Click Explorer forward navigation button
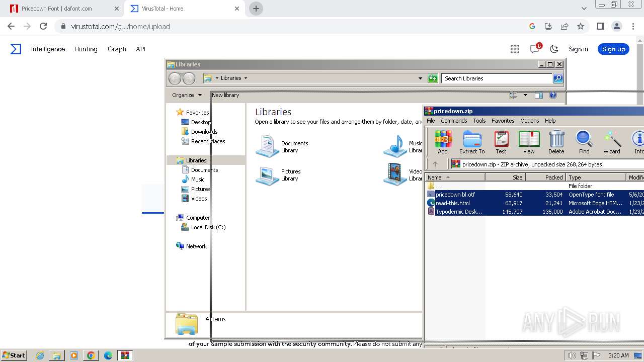 (x=189, y=78)
